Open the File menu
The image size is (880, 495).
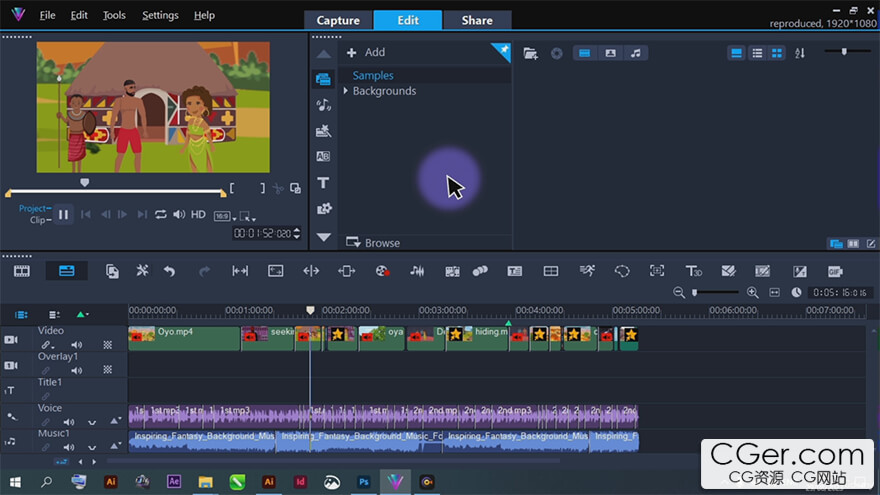48,15
